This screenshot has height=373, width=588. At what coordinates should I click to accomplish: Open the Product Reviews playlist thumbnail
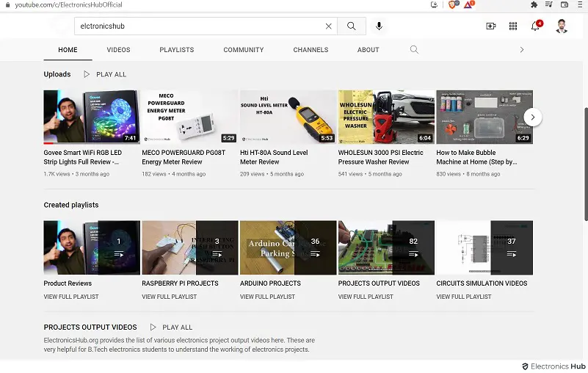click(x=92, y=247)
